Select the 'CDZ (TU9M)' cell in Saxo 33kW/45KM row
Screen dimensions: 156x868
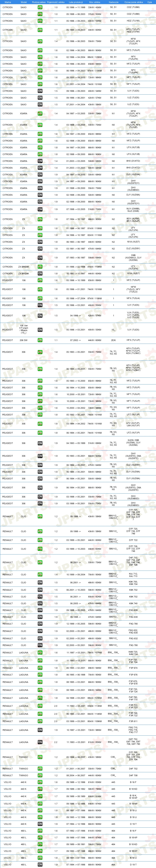[133, 7]
